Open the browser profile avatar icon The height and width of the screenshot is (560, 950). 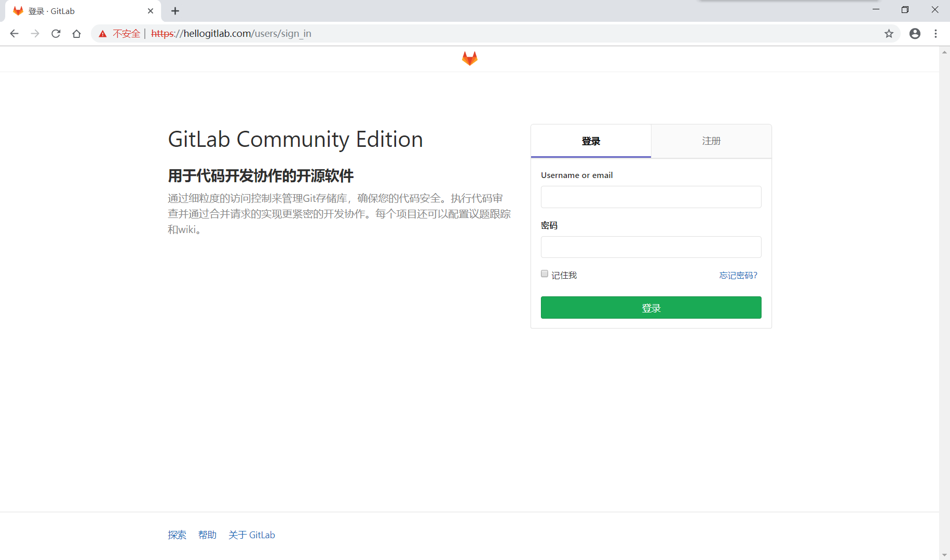point(915,34)
